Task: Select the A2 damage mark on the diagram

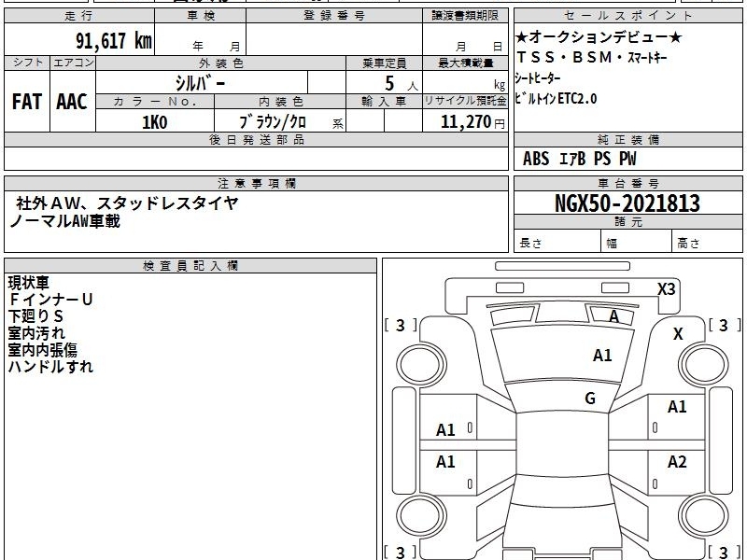Action: 677,461
